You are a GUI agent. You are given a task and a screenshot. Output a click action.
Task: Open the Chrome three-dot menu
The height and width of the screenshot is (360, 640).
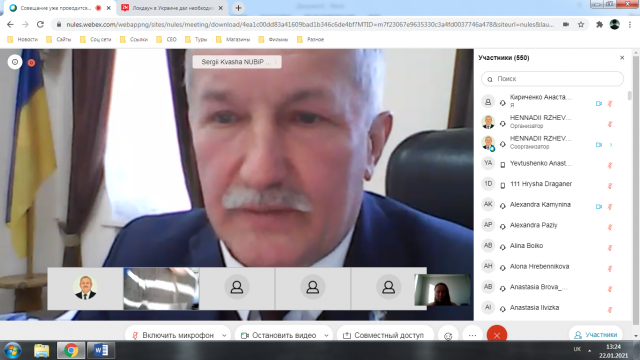(x=630, y=24)
